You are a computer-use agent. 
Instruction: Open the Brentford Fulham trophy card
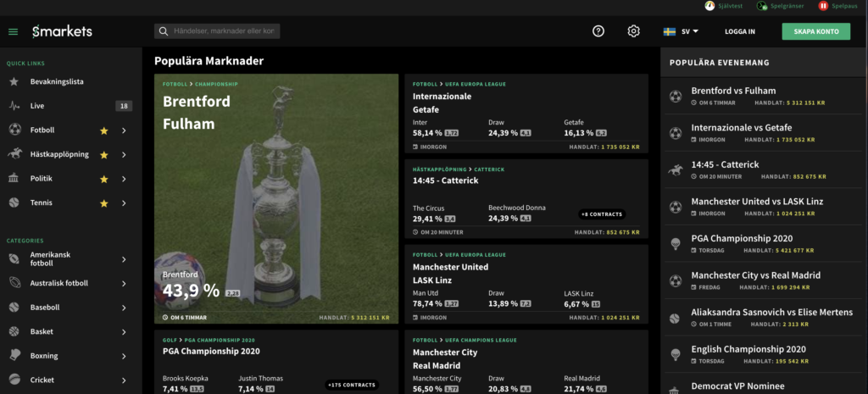(x=276, y=198)
